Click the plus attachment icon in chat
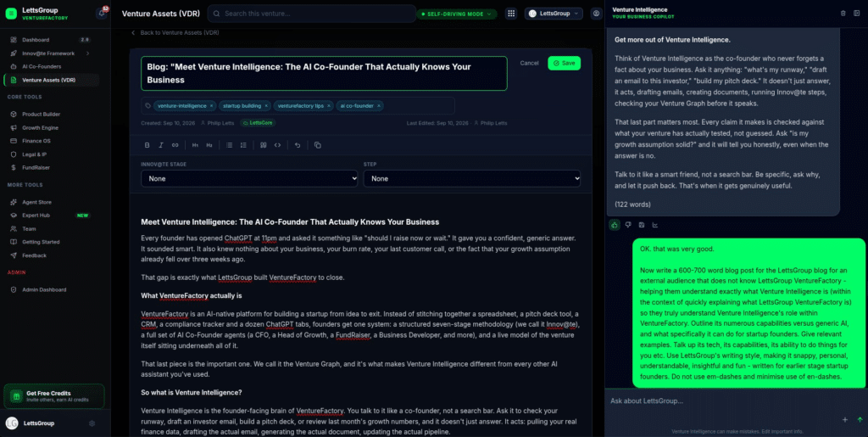This screenshot has height=437, width=868. coord(845,420)
